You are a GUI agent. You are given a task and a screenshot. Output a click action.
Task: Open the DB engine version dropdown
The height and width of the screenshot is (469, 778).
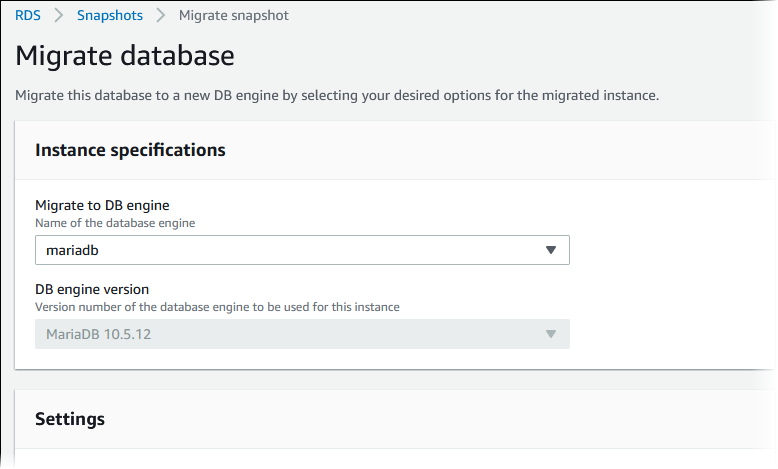click(301, 334)
